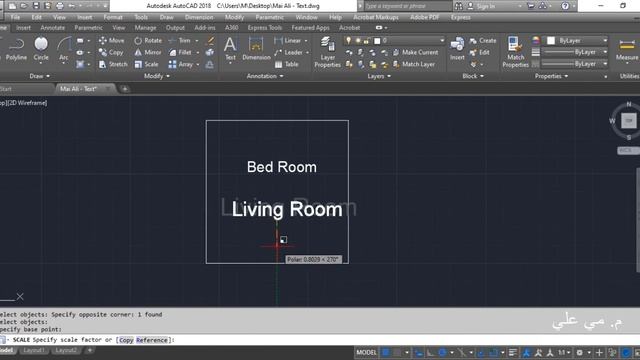Select the Arc tool
Viewport: 640px width, 360px height.
(64, 49)
